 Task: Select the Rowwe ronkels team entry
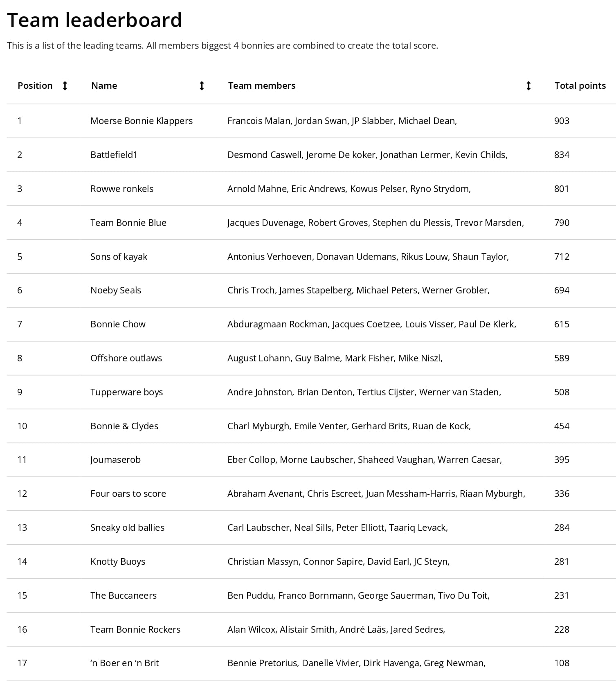tap(122, 189)
